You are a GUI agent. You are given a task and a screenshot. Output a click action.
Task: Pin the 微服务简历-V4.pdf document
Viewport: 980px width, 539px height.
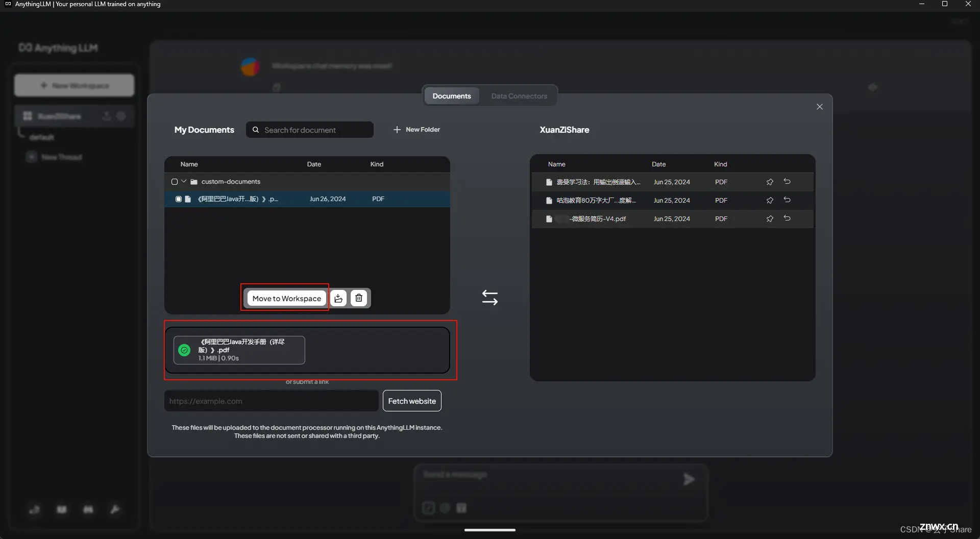770,219
